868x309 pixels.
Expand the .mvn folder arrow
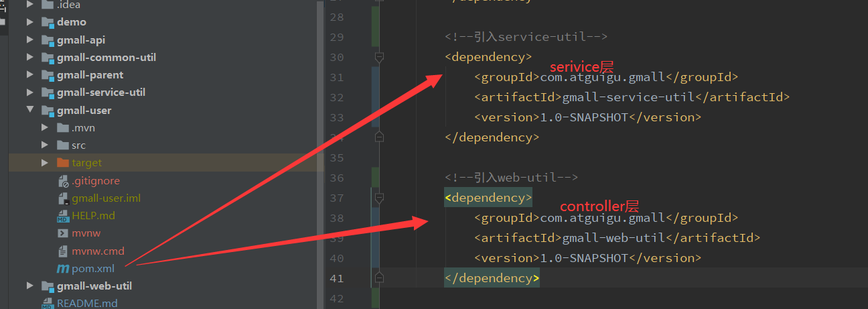(45, 127)
